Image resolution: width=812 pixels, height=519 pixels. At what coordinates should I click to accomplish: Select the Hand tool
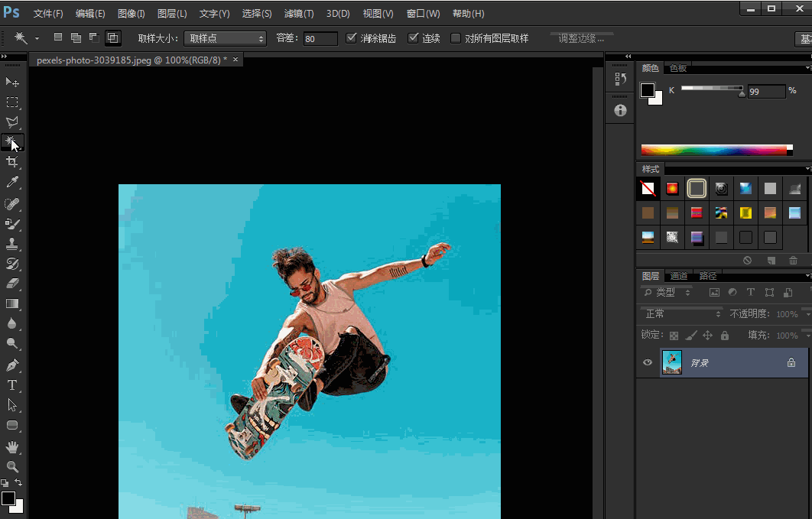[12, 446]
